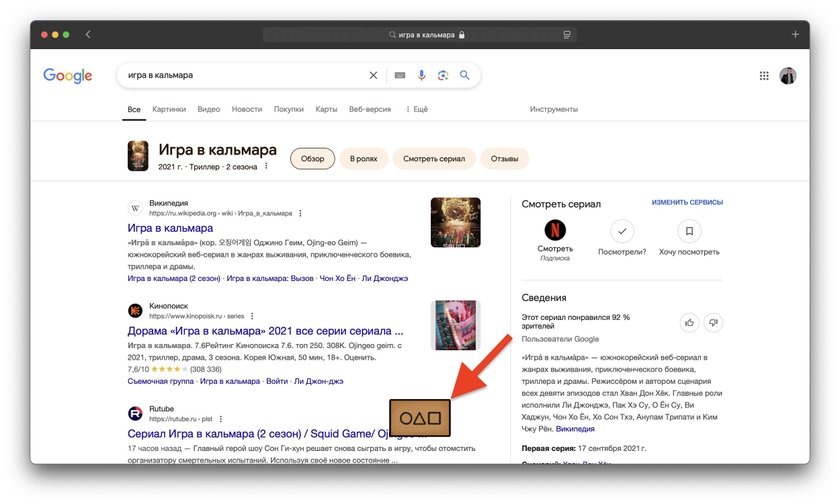Click the Google logo
The image size is (840, 504).
pos(68,76)
